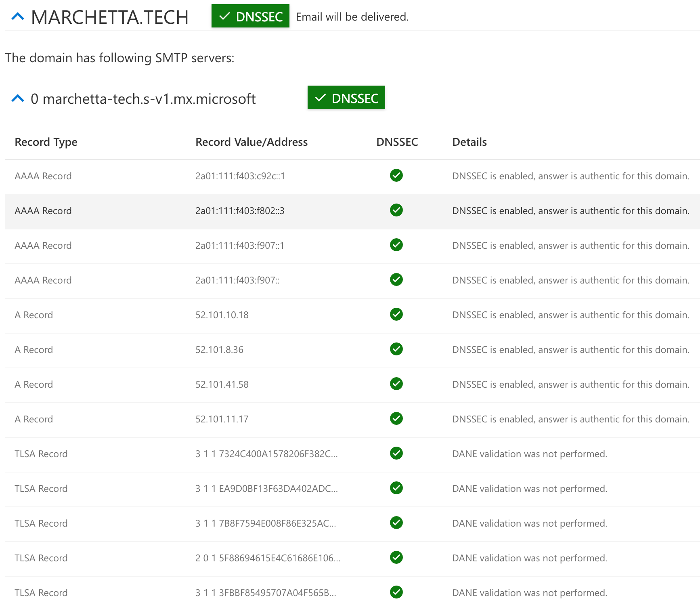The height and width of the screenshot is (609, 700).
Task: Click green check for 52.101.11.17
Action: (x=396, y=418)
